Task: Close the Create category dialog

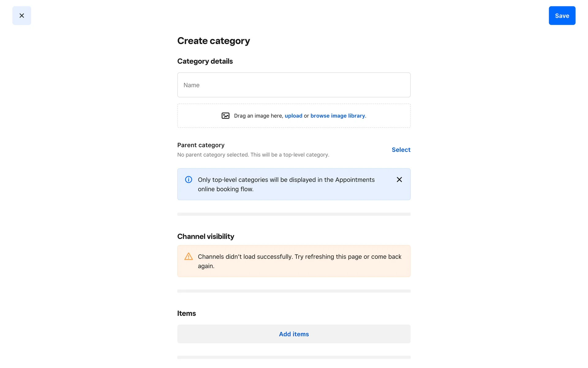Action: tap(22, 16)
